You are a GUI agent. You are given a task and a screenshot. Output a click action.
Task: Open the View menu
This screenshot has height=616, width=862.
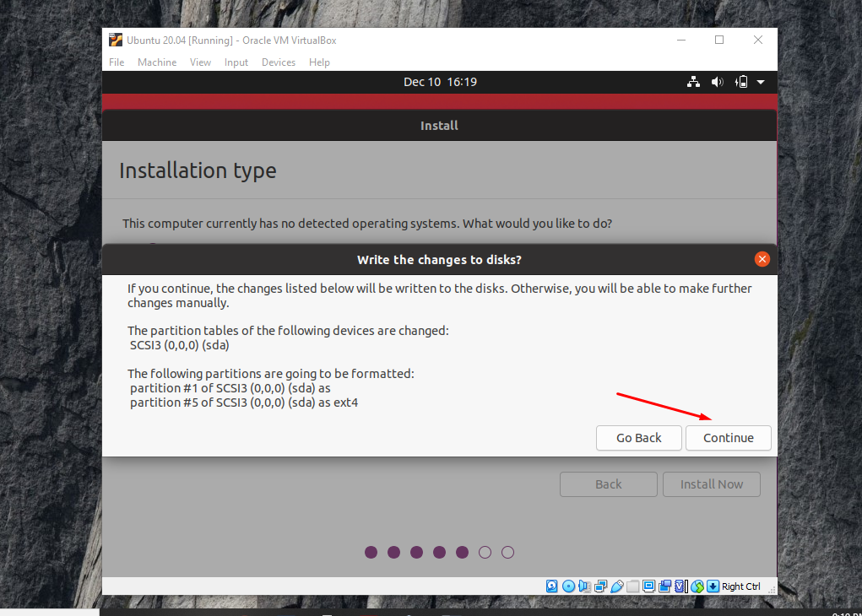point(200,62)
